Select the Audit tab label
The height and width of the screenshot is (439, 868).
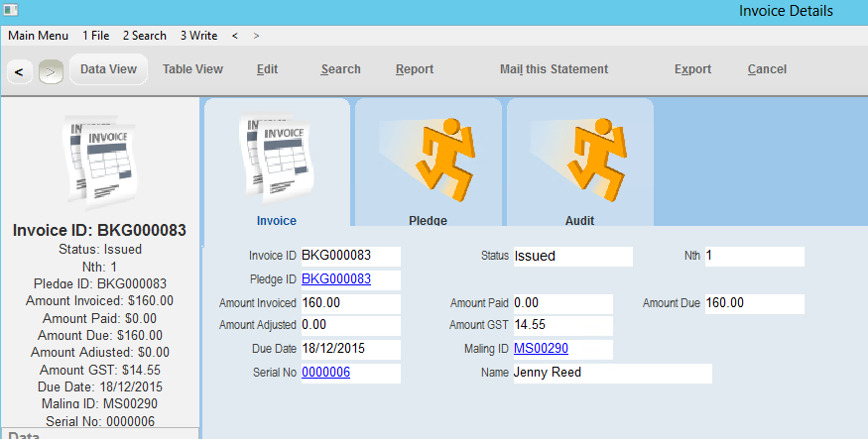coord(579,221)
